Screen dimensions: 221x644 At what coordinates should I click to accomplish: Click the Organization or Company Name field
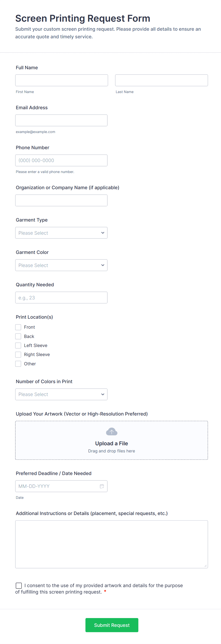(61, 200)
